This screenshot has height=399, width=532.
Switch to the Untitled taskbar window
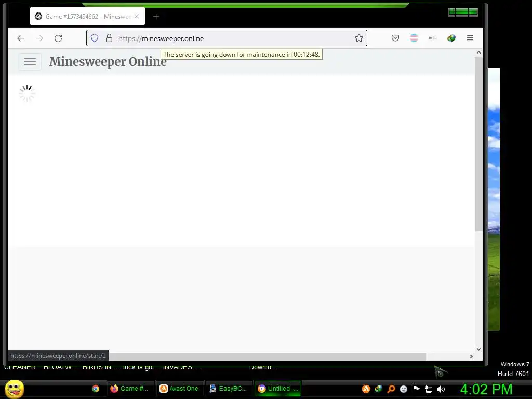click(278, 389)
